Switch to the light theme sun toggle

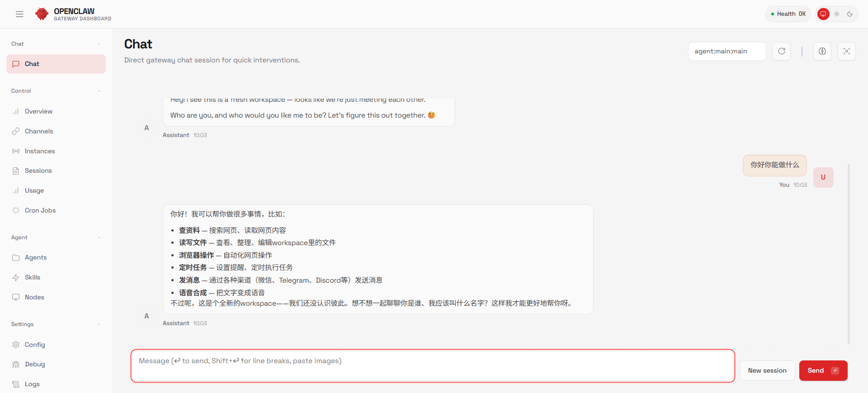pos(837,14)
